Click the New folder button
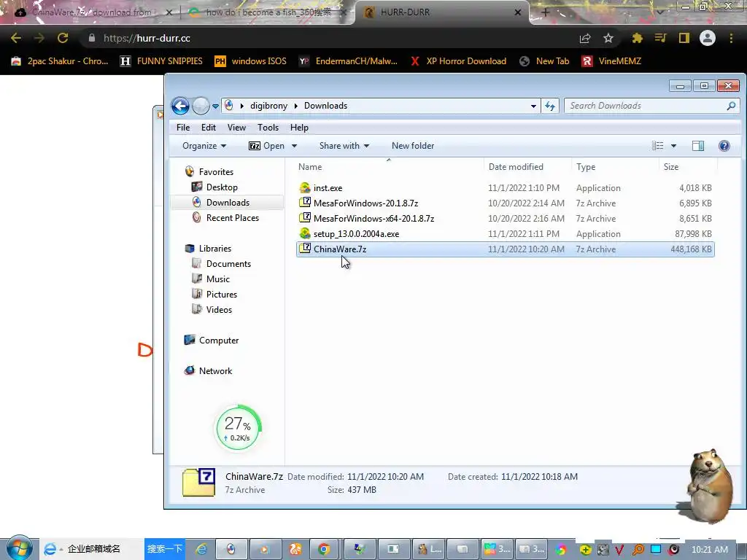The height and width of the screenshot is (560, 747). pos(413,146)
